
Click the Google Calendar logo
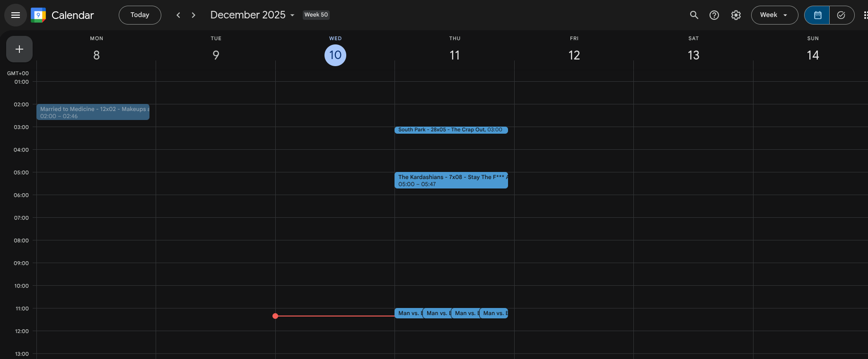tap(38, 15)
